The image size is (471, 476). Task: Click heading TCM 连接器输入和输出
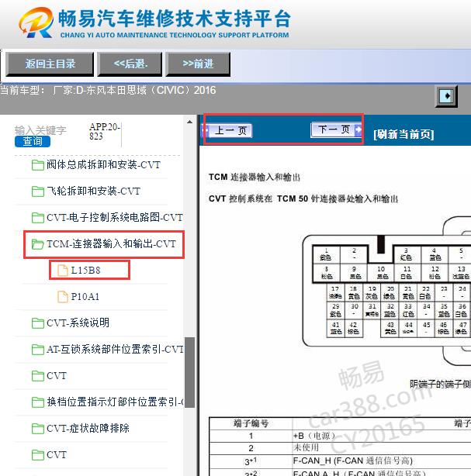pos(255,177)
